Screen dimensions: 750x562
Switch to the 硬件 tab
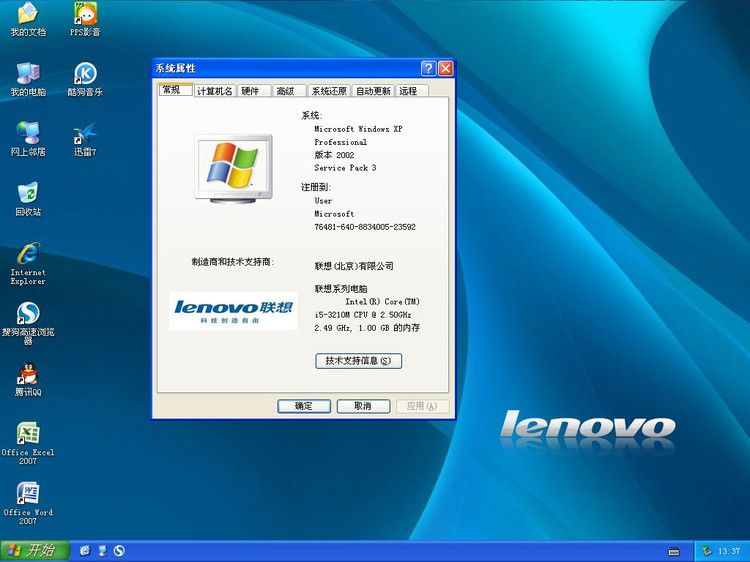[254, 91]
